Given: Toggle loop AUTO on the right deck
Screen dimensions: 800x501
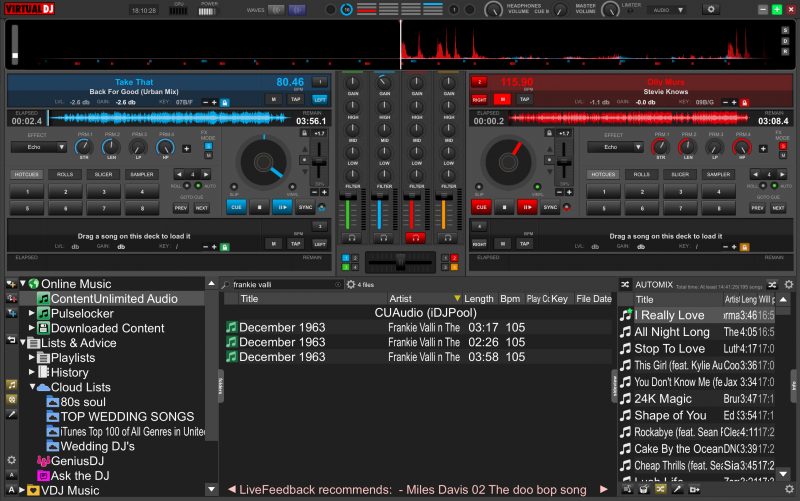Looking at the screenshot, I should pos(774,186).
